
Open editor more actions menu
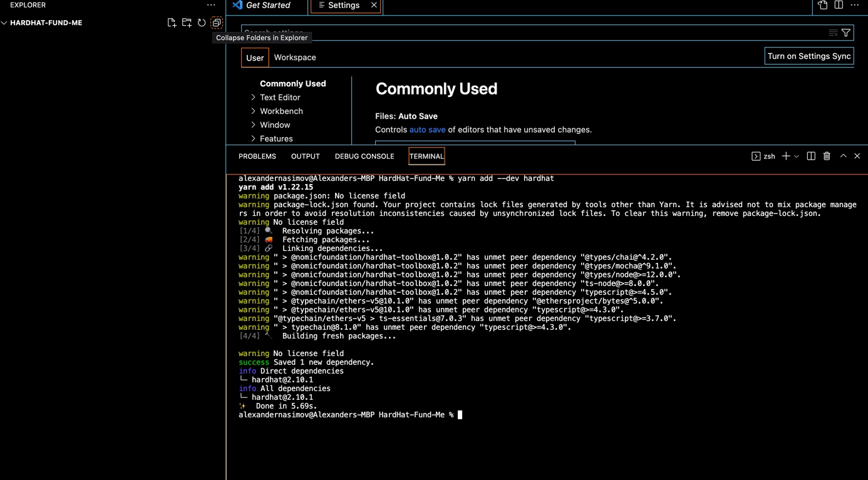pos(855,5)
